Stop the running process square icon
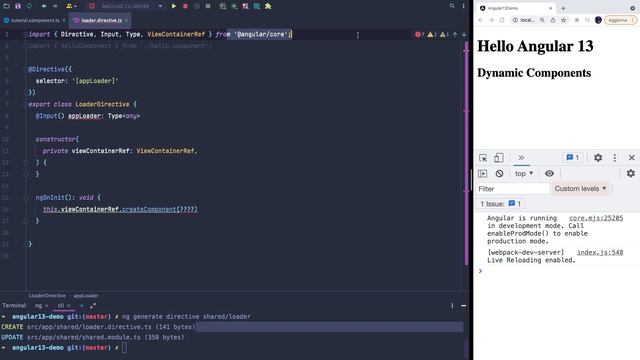The image size is (640, 360). pos(208,6)
